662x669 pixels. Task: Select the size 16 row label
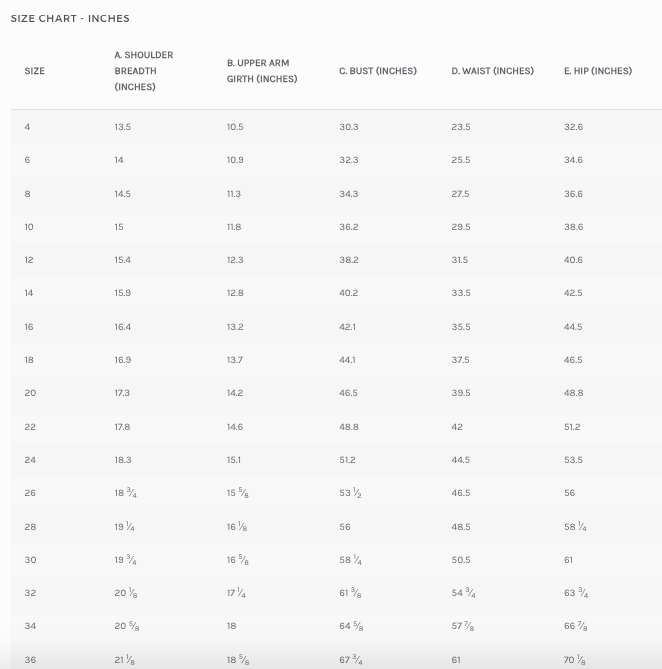[30, 327]
